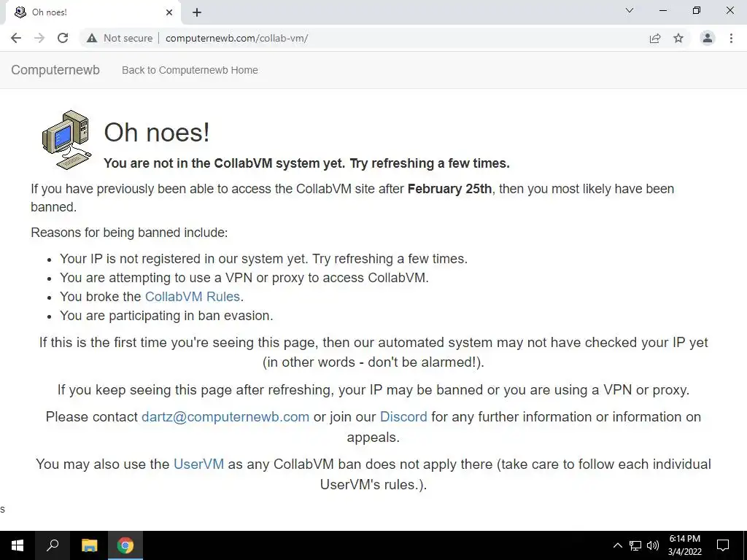This screenshot has height=560, width=747.
Task: Open the network status tray icon
Action: click(x=635, y=545)
